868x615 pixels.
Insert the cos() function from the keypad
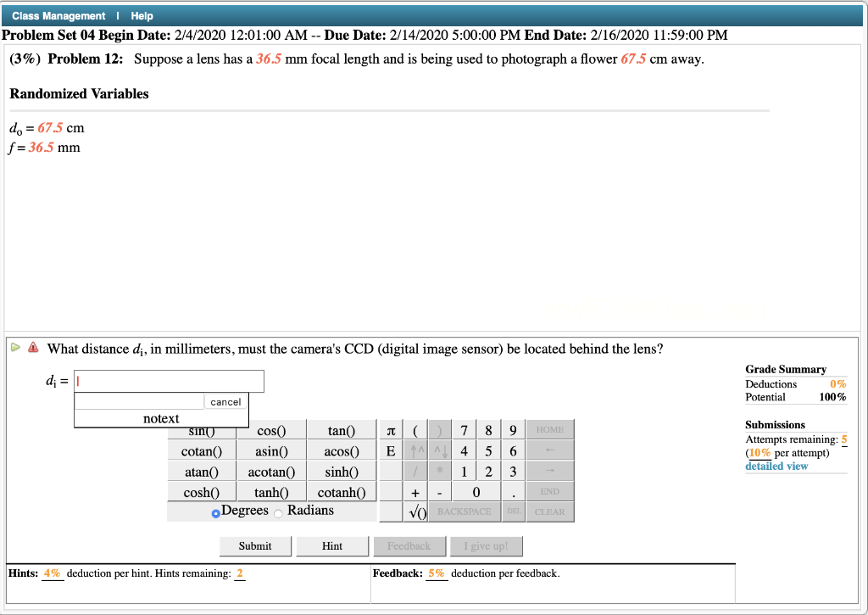coord(271,429)
